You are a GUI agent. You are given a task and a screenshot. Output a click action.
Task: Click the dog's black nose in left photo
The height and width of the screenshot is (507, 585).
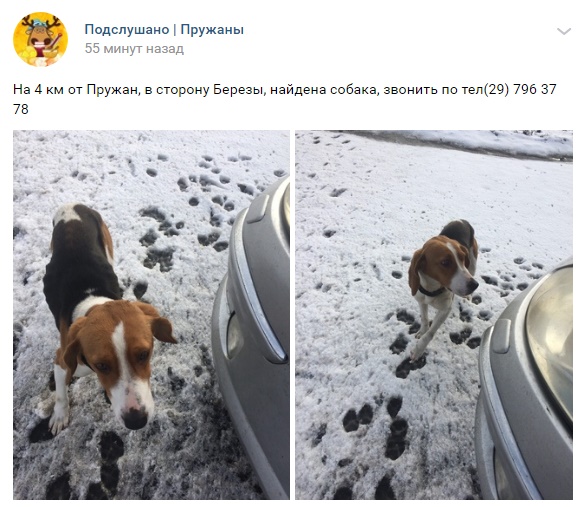pyautogui.click(x=134, y=418)
